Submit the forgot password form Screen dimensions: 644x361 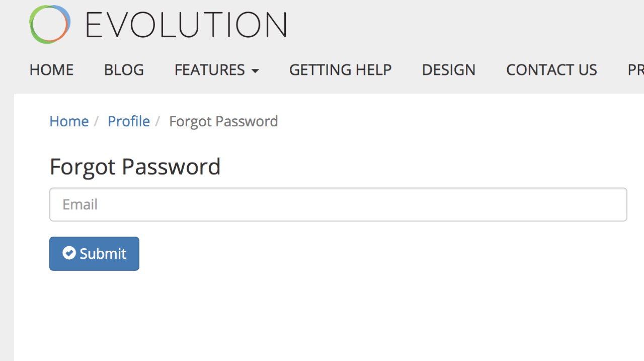[94, 254]
